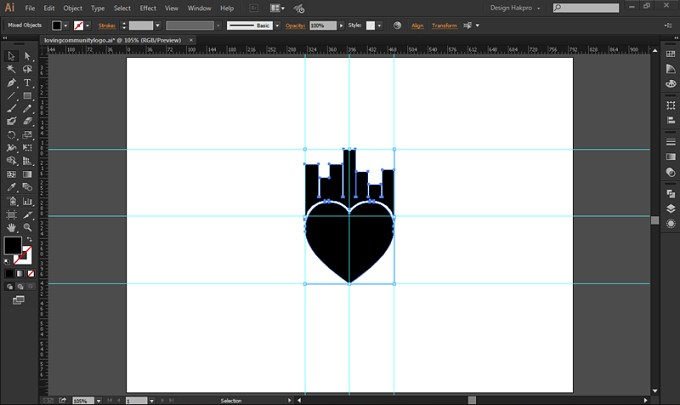Expand the Opacity value dropdown
This screenshot has height=405, width=680.
(x=341, y=26)
